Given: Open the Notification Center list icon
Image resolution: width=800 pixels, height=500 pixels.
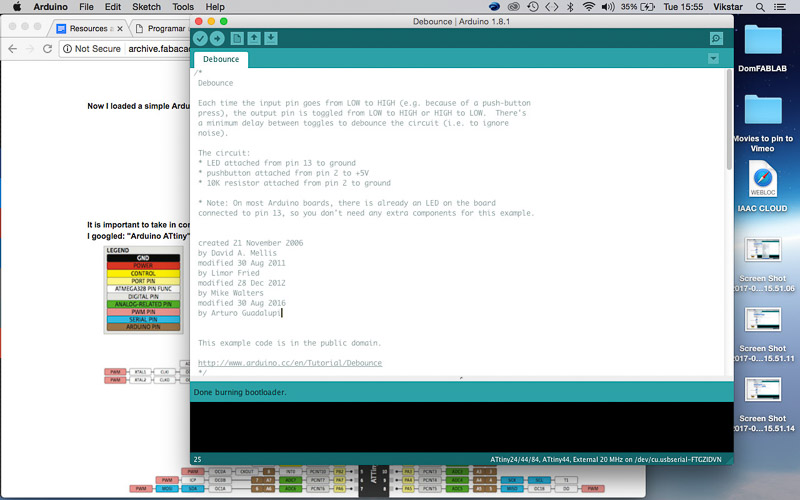Looking at the screenshot, I should [x=780, y=7].
